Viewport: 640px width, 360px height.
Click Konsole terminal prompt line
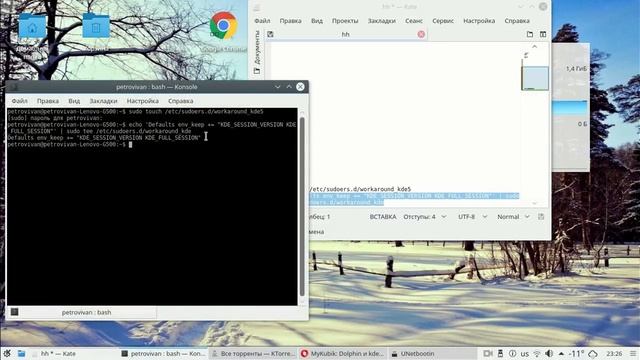[69, 144]
